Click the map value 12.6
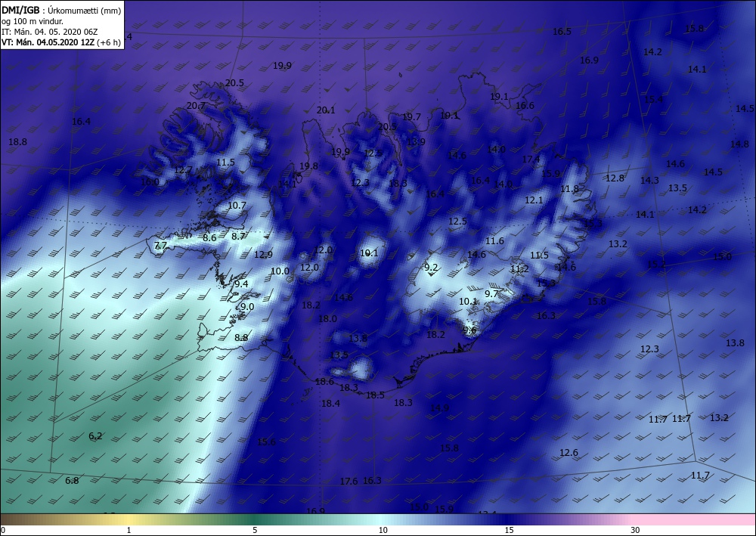This screenshot has height=536, width=756. point(569,453)
